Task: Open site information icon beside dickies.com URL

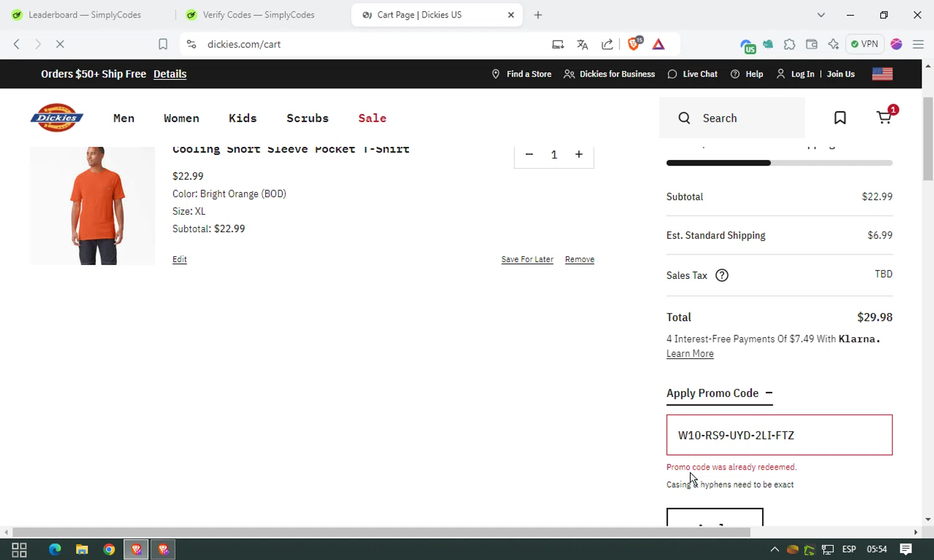Action: (x=192, y=44)
